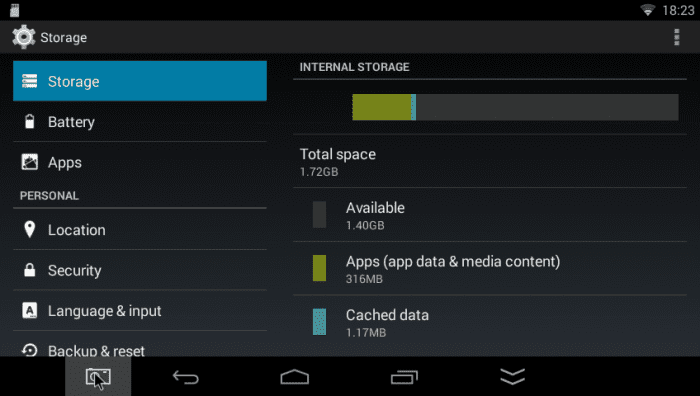Open the three-dot overflow menu

pyautogui.click(x=676, y=38)
